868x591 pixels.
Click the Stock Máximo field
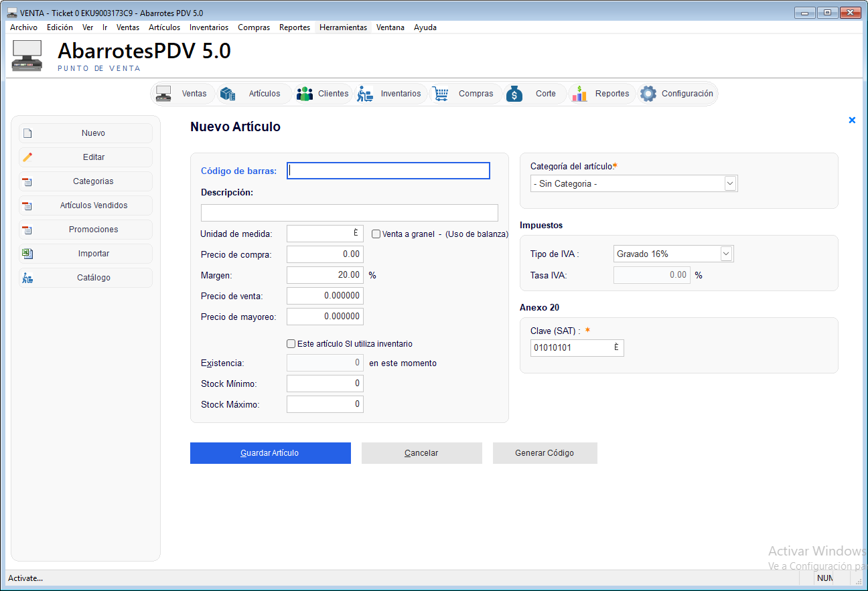pyautogui.click(x=325, y=404)
